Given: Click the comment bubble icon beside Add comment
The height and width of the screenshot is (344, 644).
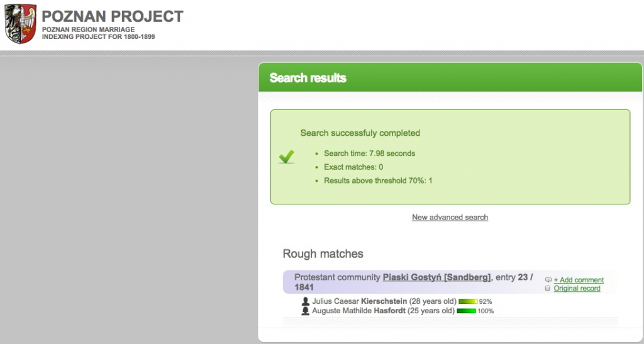Looking at the screenshot, I should point(548,280).
